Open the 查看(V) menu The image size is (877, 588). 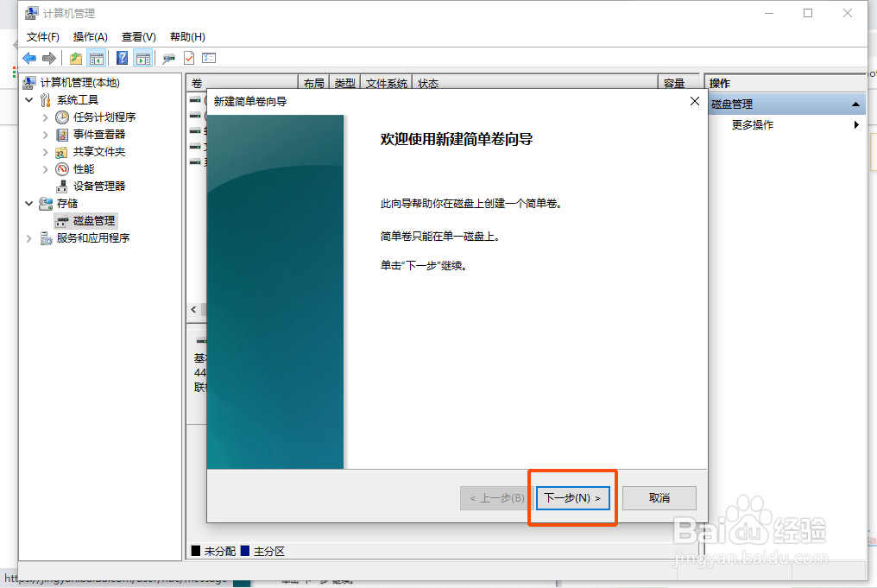click(138, 36)
